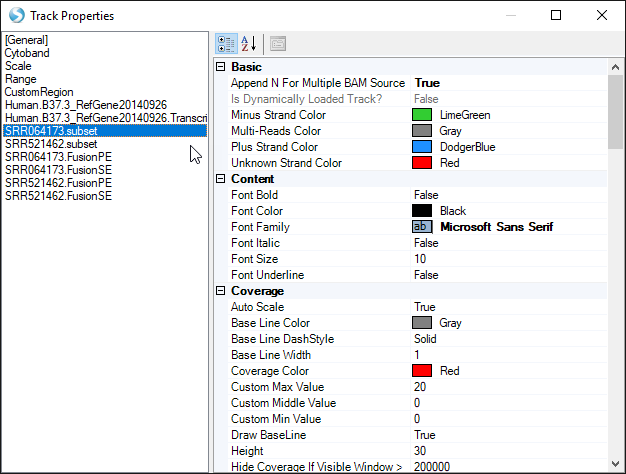Click Plus Strand Color DodgerBlue swatch
This screenshot has height=474, width=626.
422,147
